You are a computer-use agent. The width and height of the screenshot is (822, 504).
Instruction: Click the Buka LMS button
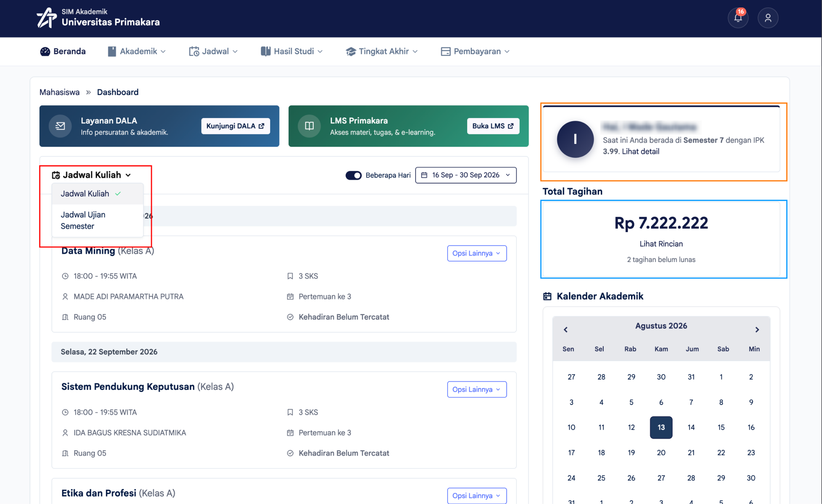tap(493, 126)
